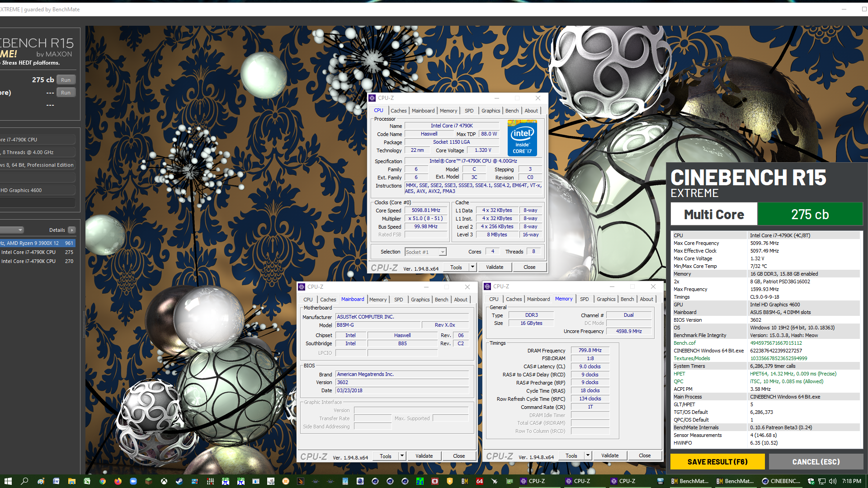
Task: Click Mainboard Model field B85M-G
Action: [x=378, y=325]
